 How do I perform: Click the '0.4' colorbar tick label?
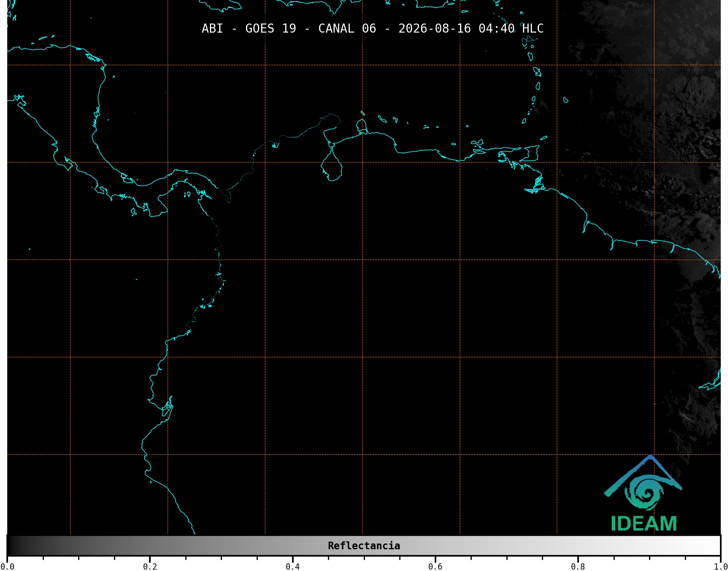pos(293,567)
